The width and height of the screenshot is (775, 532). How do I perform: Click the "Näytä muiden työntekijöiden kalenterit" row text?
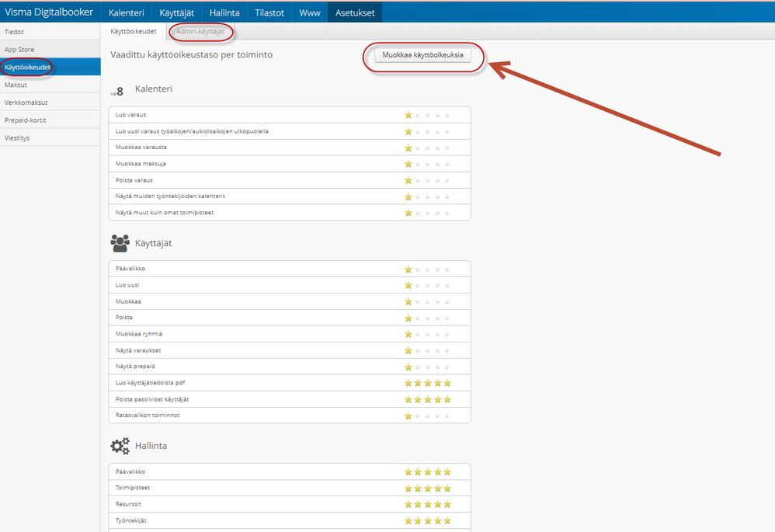click(170, 196)
